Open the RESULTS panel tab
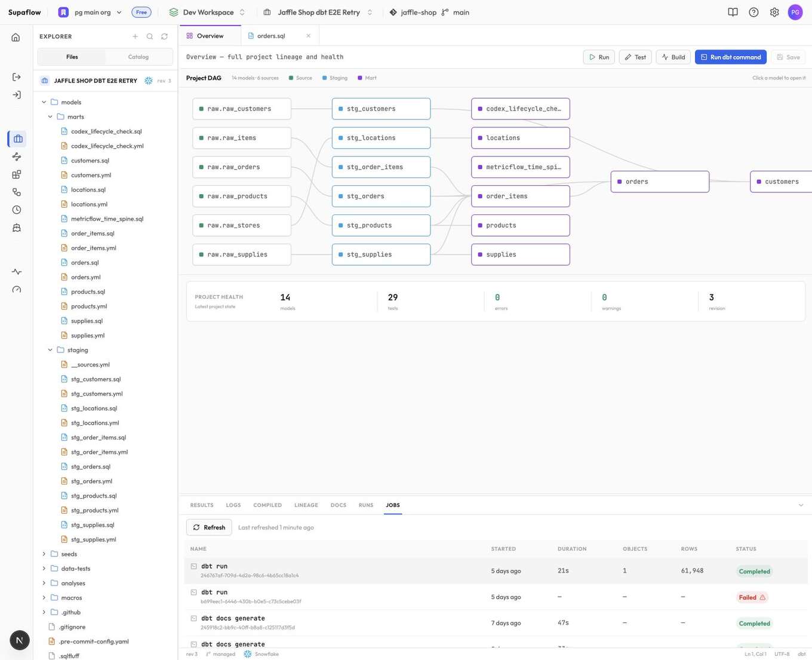 point(202,505)
